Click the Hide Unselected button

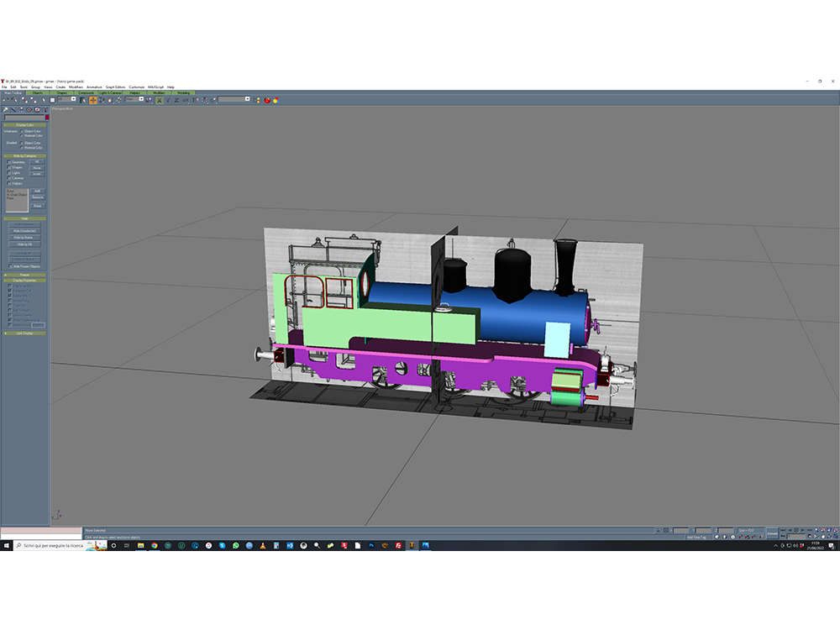pyautogui.click(x=24, y=231)
